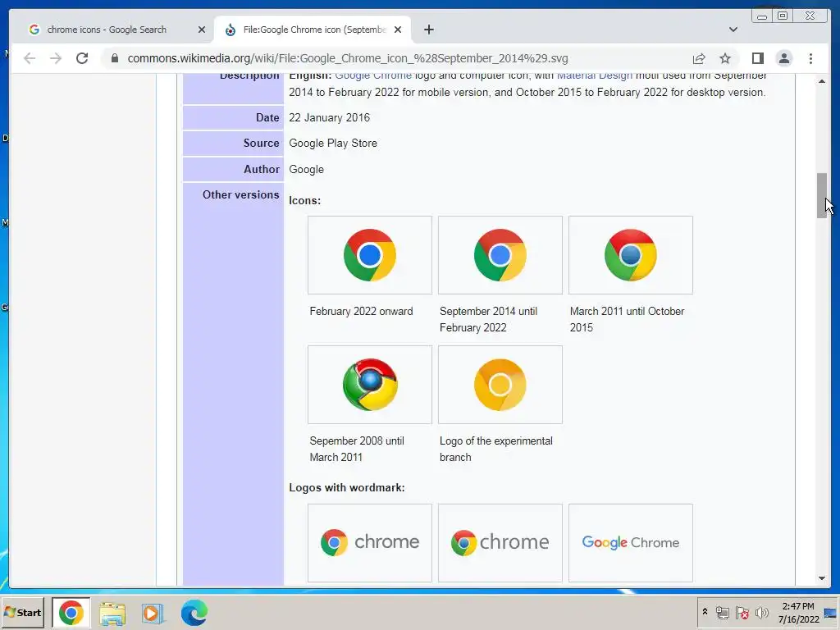Open the March 2011 until October 2015 icon
840x630 pixels.
(x=631, y=255)
